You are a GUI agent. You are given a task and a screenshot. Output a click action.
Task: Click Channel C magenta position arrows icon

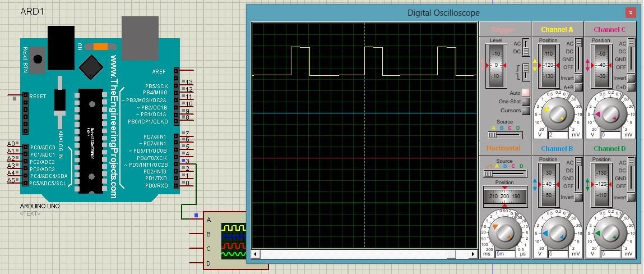tap(588, 66)
